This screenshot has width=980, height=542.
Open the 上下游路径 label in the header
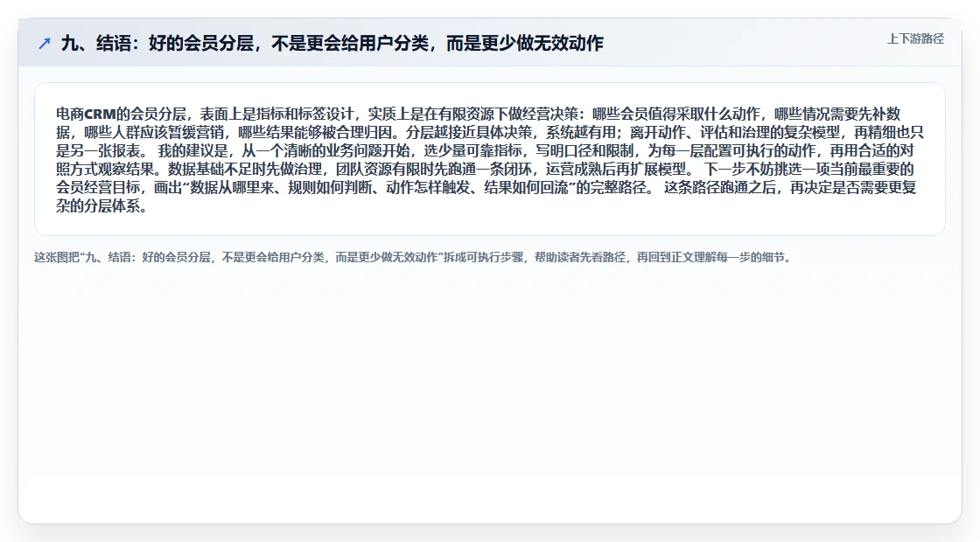(x=915, y=38)
